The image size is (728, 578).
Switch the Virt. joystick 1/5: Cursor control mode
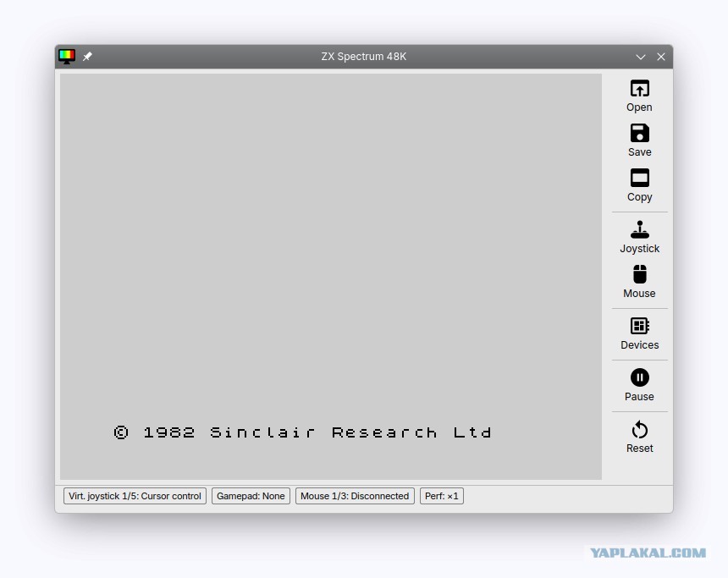pyautogui.click(x=135, y=496)
